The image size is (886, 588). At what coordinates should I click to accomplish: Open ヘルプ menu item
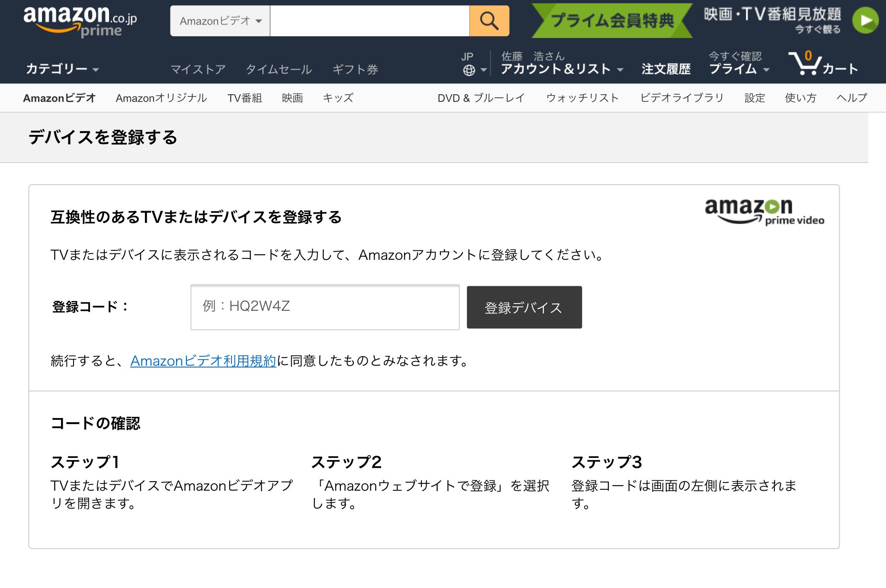pos(852,98)
